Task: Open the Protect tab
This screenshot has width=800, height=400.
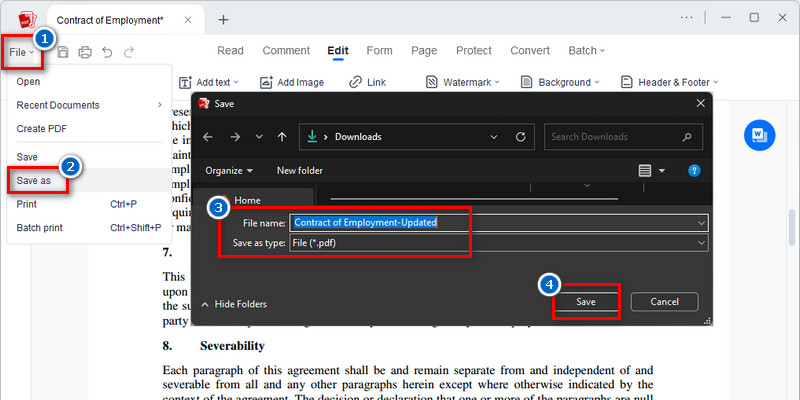Action: pos(473,51)
